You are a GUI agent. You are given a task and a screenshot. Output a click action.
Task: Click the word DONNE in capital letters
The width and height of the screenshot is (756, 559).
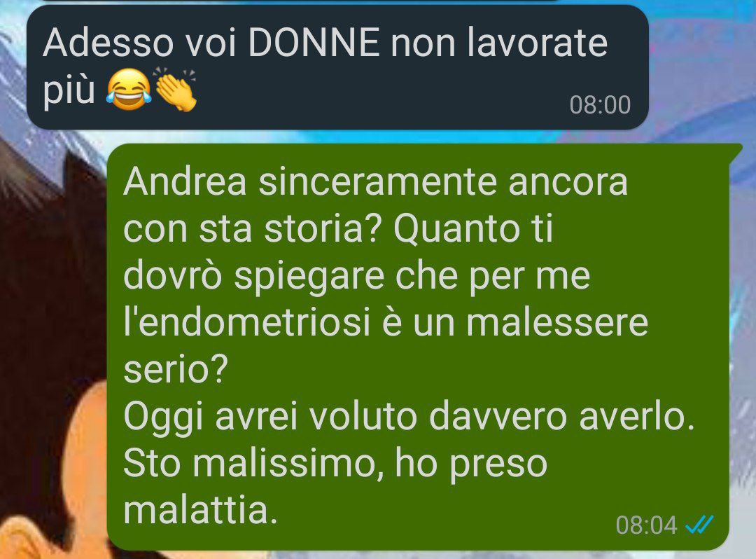click(314, 43)
